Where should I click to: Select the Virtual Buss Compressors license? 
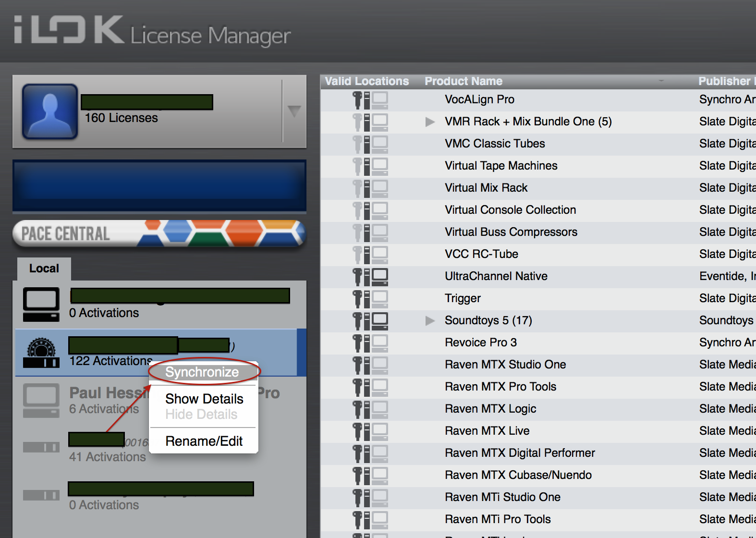[x=538, y=232]
